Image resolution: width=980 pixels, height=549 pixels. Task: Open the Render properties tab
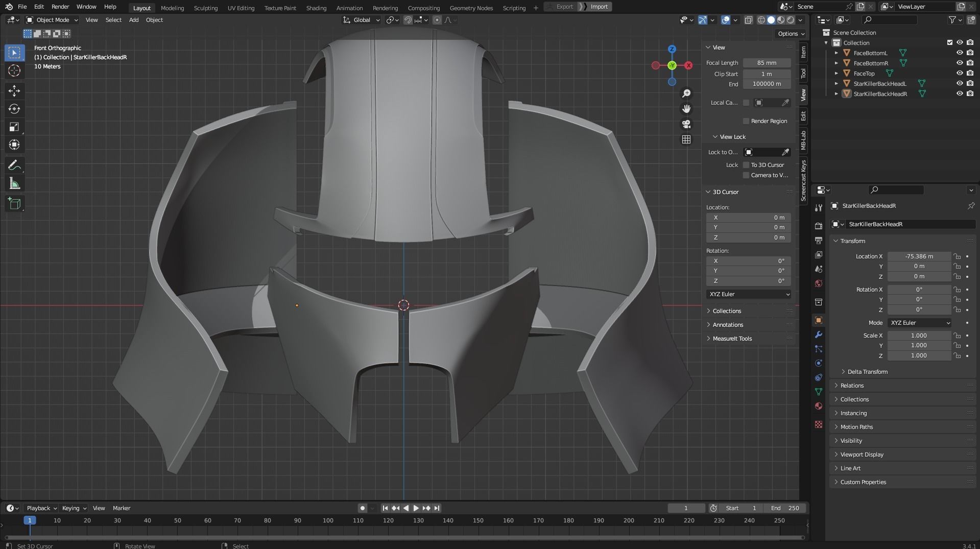pyautogui.click(x=819, y=226)
